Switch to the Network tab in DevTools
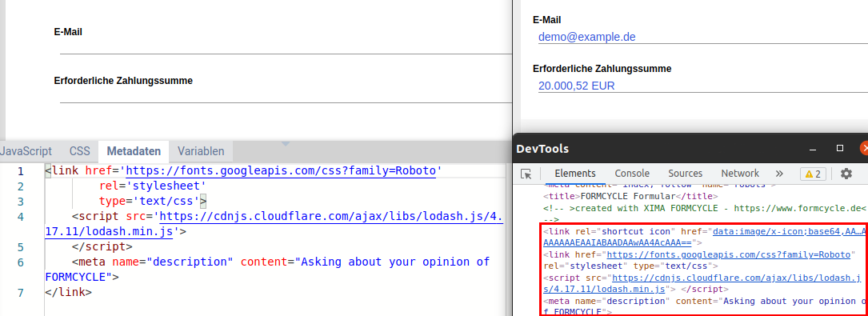The height and width of the screenshot is (316, 868). [x=740, y=174]
